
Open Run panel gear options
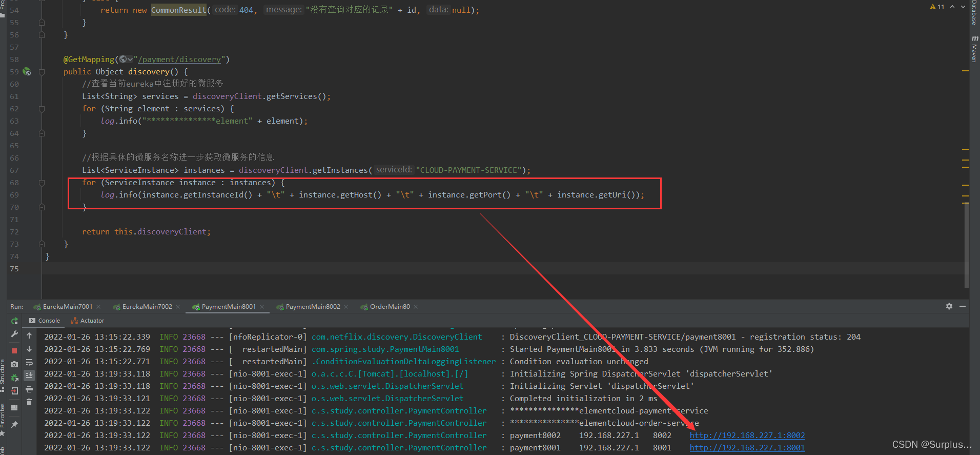[949, 306]
